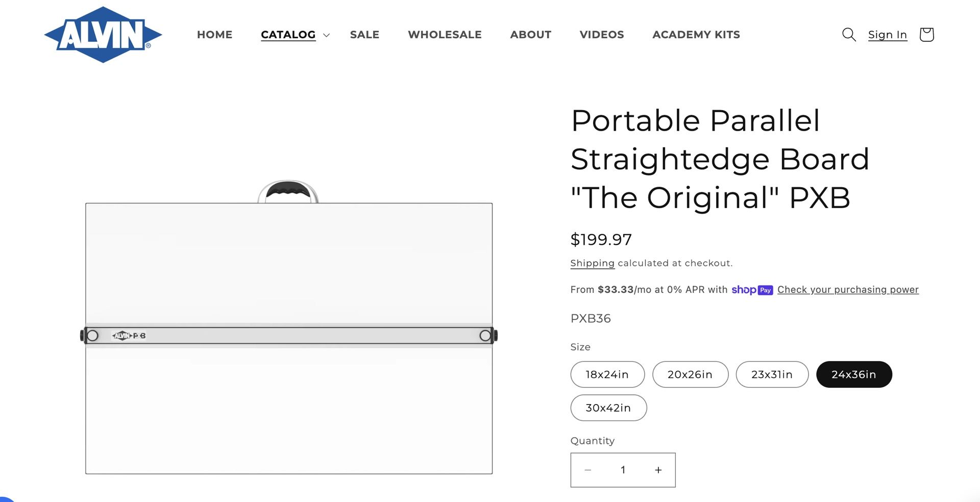The width and height of the screenshot is (980, 502).
Task: Select the 24x36in size option
Action: coord(853,374)
